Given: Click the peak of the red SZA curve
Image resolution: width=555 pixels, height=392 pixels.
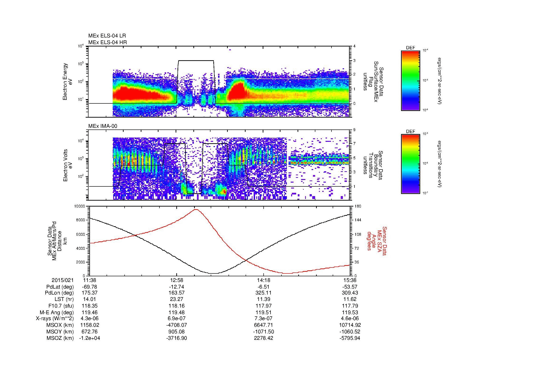Looking at the screenshot, I should click(196, 209).
